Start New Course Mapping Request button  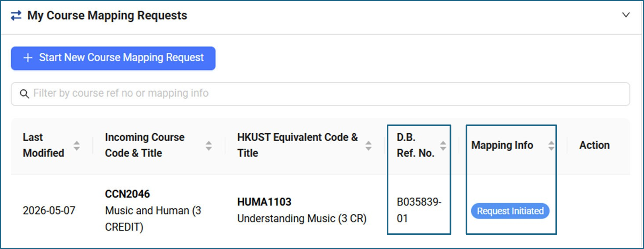(x=113, y=58)
